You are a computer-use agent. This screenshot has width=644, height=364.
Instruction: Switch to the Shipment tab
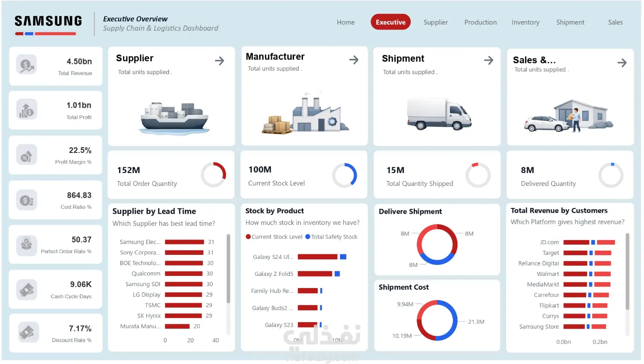[570, 22]
